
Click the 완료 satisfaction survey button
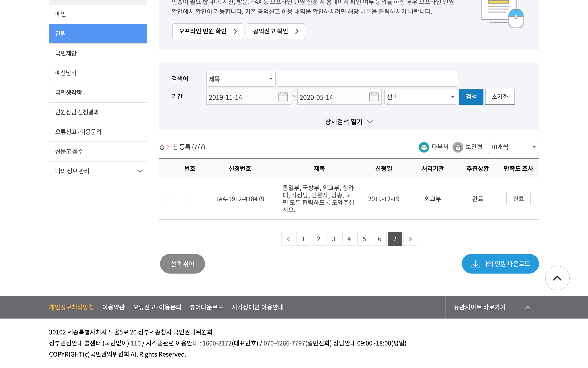tap(518, 198)
